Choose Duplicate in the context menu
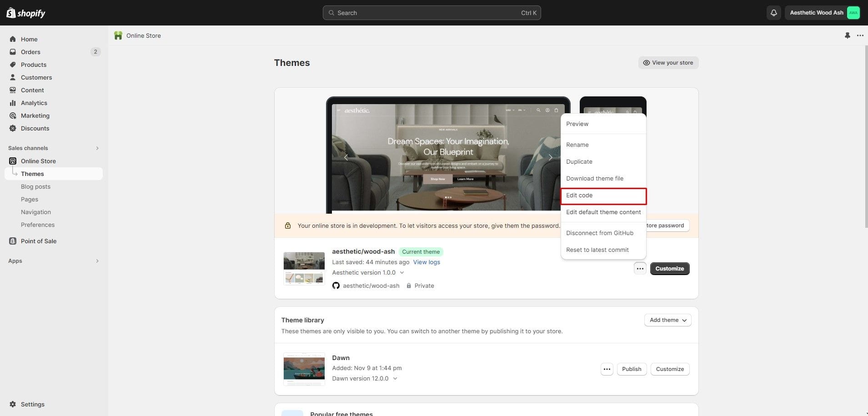The image size is (868, 416). click(x=579, y=162)
